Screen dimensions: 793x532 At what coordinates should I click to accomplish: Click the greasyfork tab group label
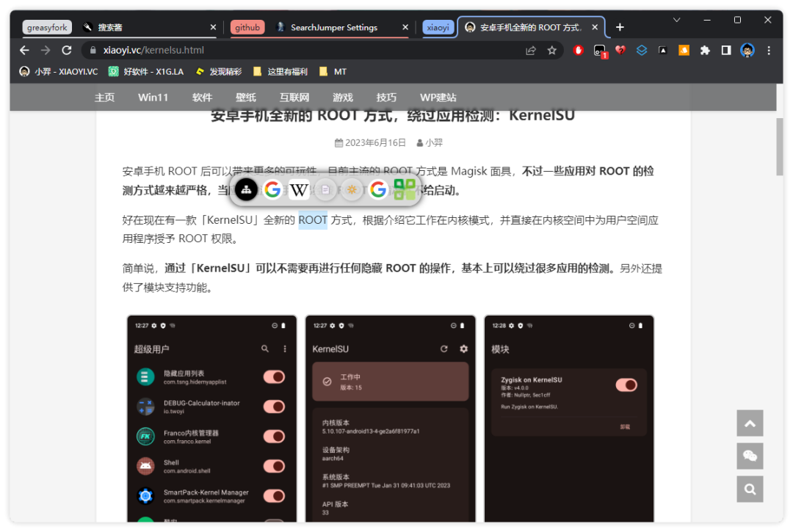(x=47, y=27)
